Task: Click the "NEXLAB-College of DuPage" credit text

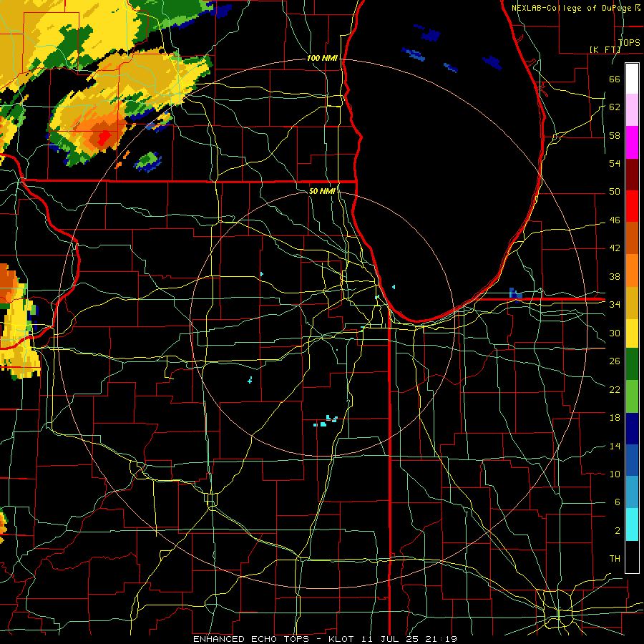Action: click(x=572, y=8)
